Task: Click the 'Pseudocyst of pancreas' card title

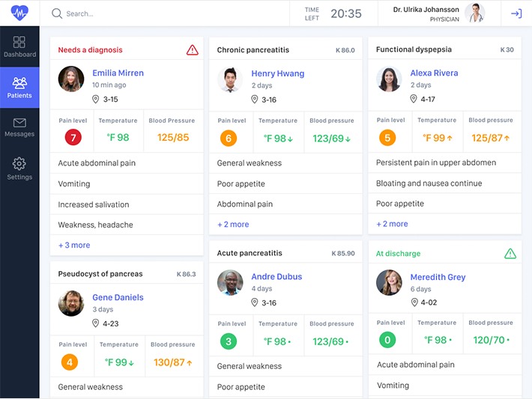Action: point(100,274)
